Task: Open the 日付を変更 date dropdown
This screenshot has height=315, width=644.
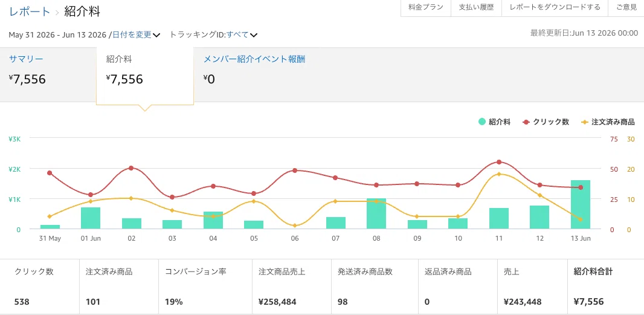Action: pos(132,34)
